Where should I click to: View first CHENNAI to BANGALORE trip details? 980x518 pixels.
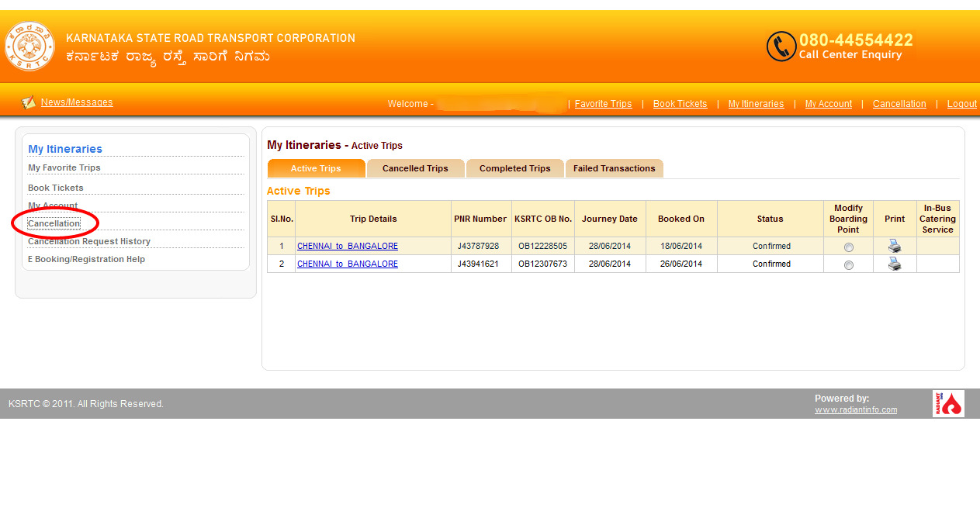point(347,245)
